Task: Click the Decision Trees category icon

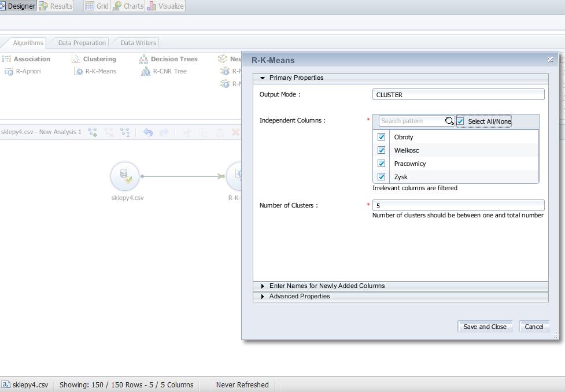Action: 143,59
